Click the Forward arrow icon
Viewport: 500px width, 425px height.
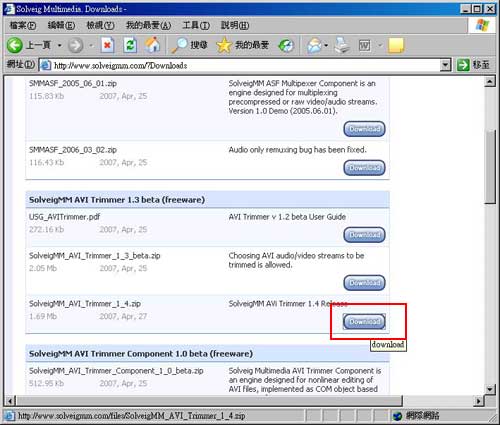[76, 45]
